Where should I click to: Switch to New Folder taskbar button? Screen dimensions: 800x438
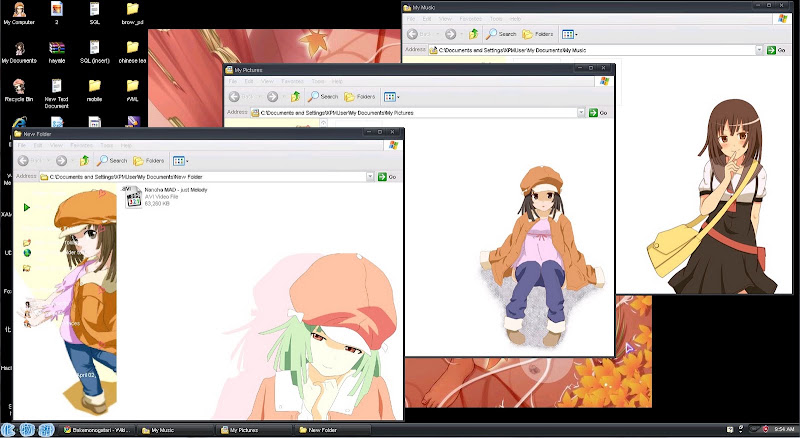[x=333, y=430]
